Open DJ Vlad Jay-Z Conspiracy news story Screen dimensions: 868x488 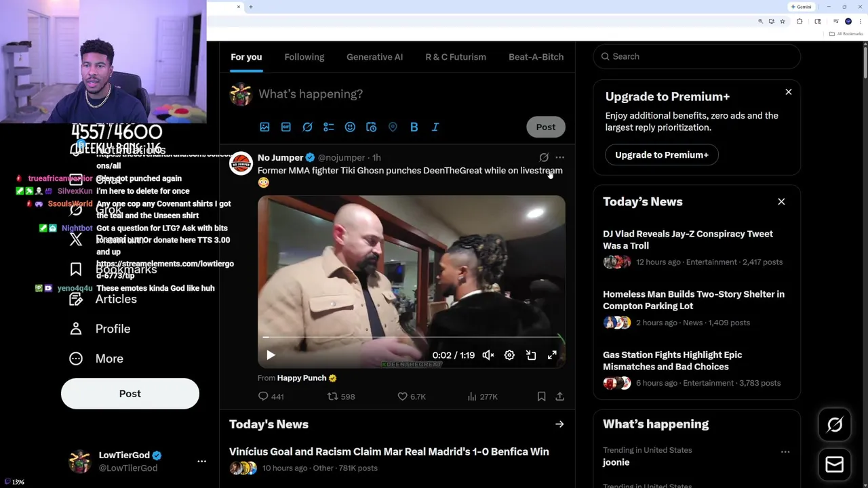696,247
